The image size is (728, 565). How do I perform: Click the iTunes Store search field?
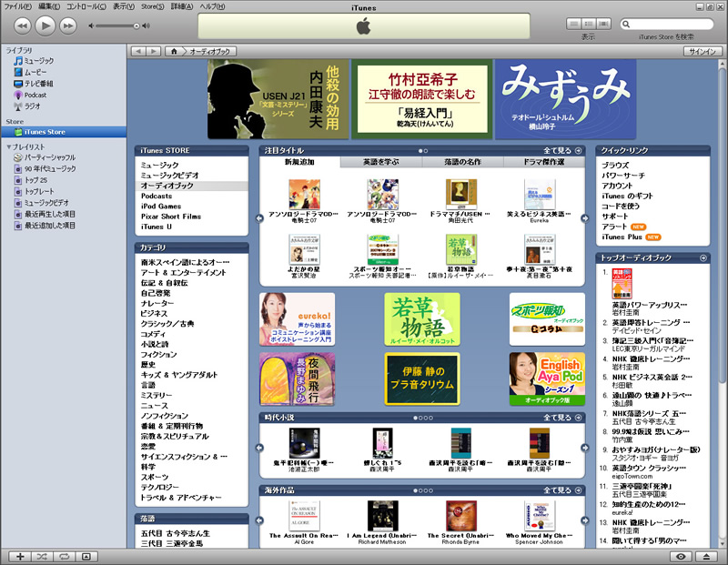click(667, 25)
